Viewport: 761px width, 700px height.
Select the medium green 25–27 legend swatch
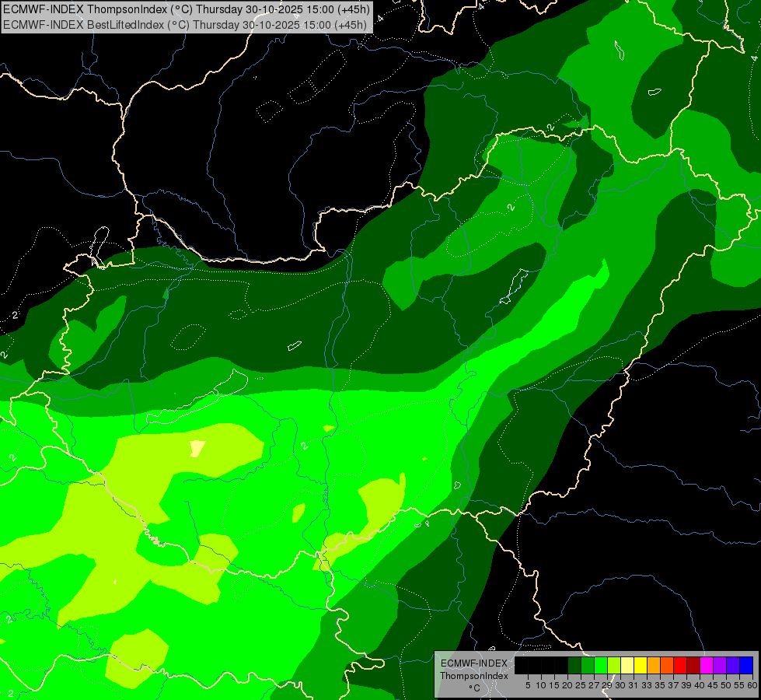click(x=587, y=665)
